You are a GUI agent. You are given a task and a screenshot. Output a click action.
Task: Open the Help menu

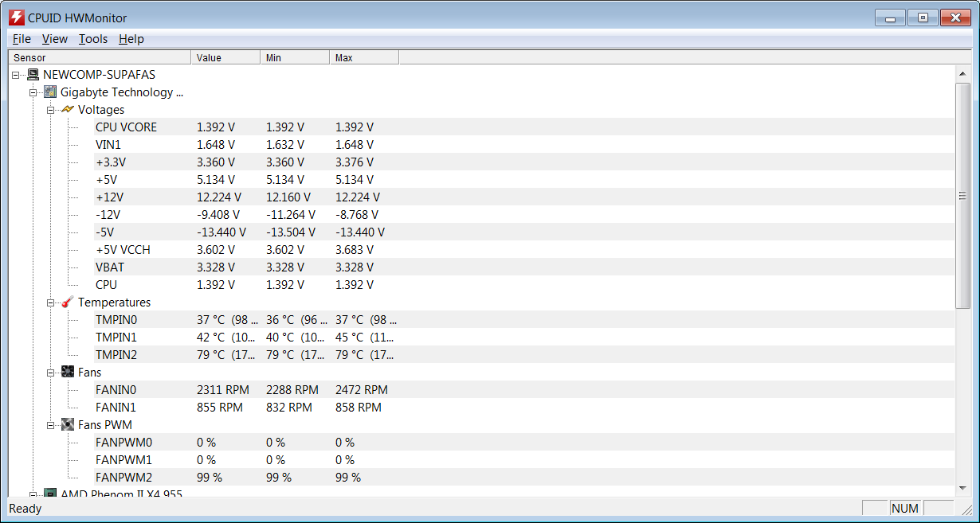[131, 39]
